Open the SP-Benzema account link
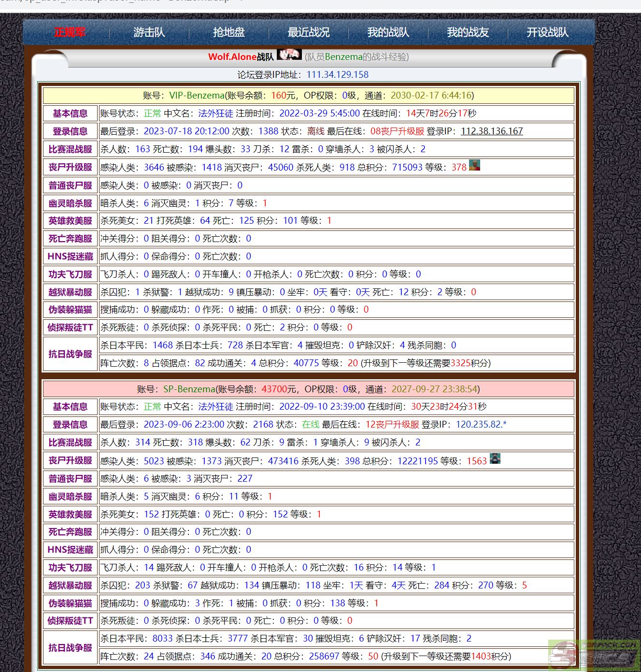The width and height of the screenshot is (641, 672). tap(189, 389)
